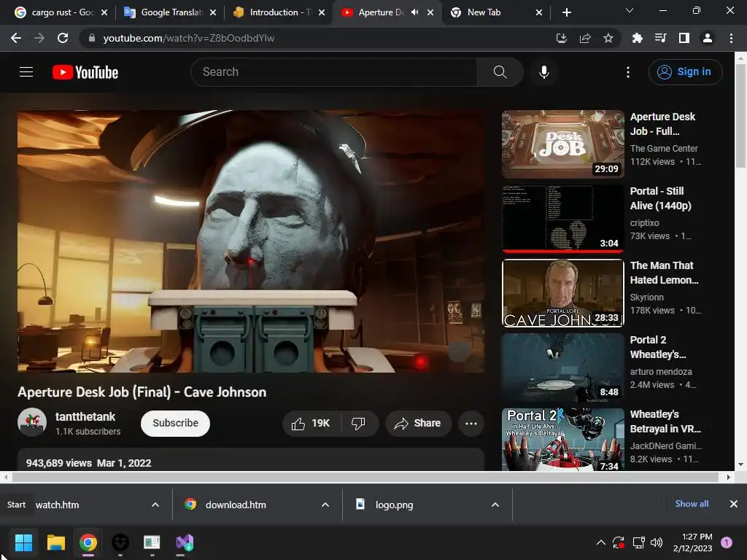This screenshot has width=747, height=560.
Task: Open new tab with plus button
Action: coord(566,12)
